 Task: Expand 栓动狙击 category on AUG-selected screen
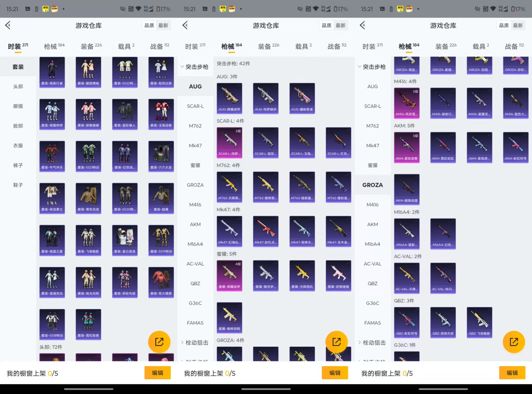(x=195, y=343)
